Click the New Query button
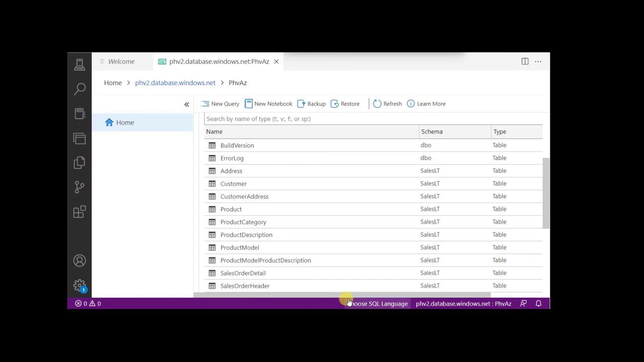 220,104
